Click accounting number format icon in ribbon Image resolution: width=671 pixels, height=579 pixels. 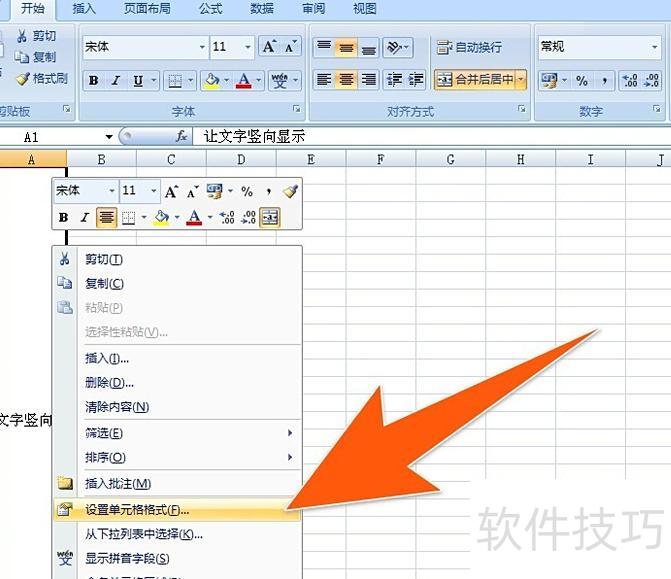(x=549, y=80)
